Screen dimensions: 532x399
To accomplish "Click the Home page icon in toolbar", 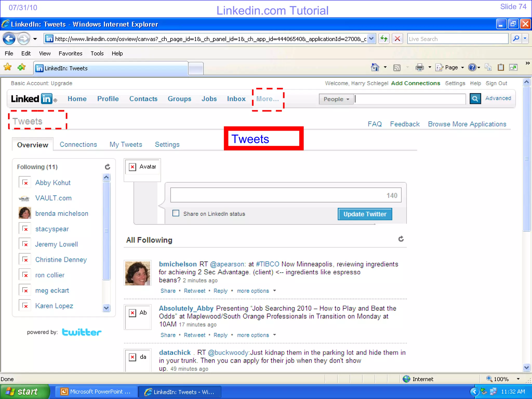I will (x=375, y=68).
